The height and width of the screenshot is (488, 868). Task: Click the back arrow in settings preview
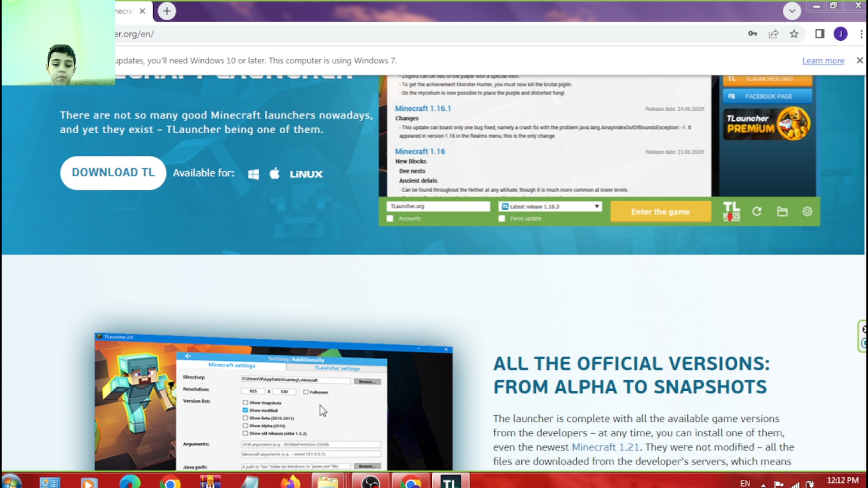point(188,356)
